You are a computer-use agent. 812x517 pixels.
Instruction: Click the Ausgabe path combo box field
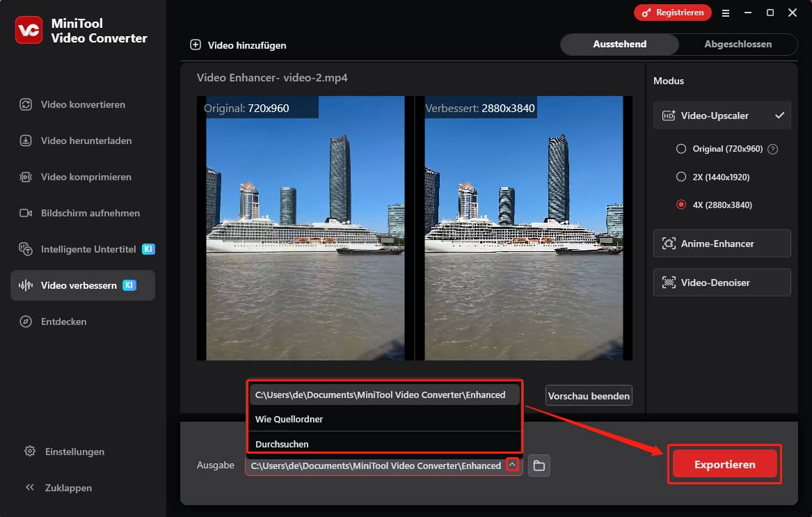[383, 466]
